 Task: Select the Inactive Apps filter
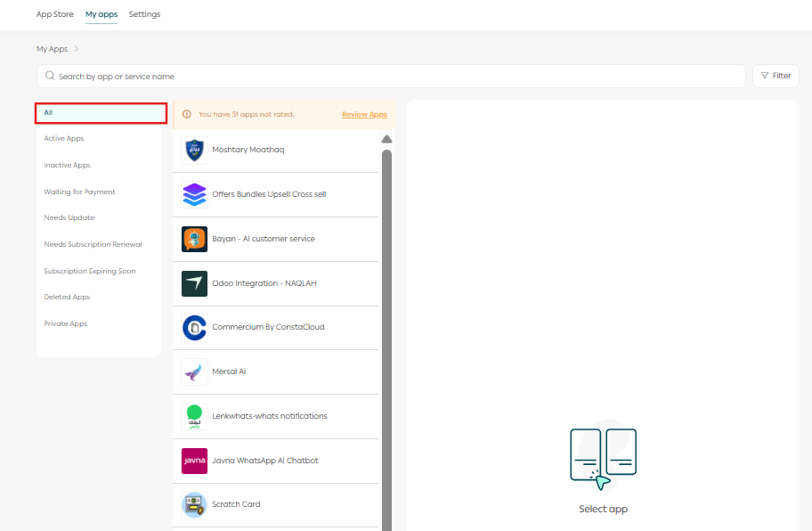pyautogui.click(x=68, y=166)
